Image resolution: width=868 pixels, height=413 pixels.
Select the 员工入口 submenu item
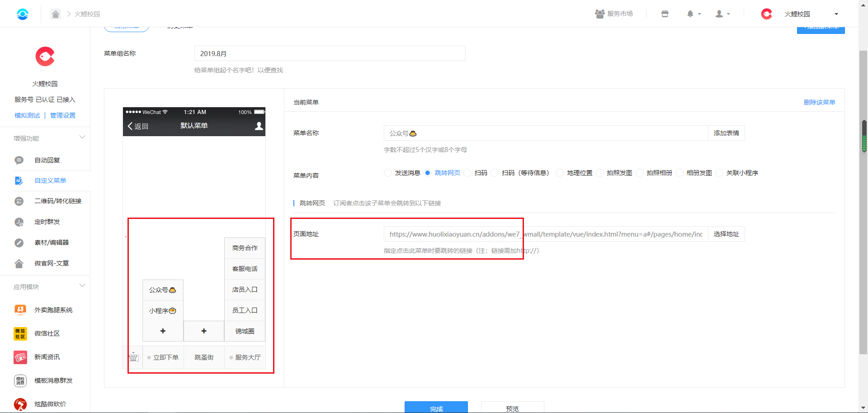(245, 310)
